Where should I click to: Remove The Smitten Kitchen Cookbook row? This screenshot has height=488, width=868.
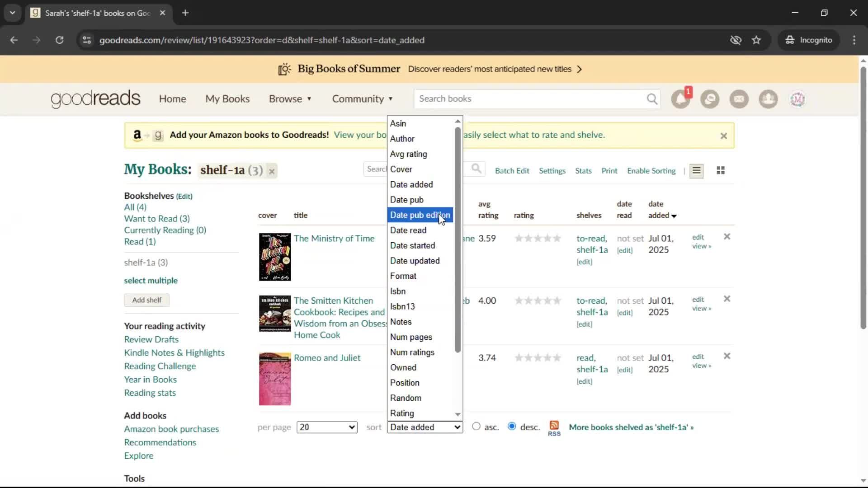[727, 299]
